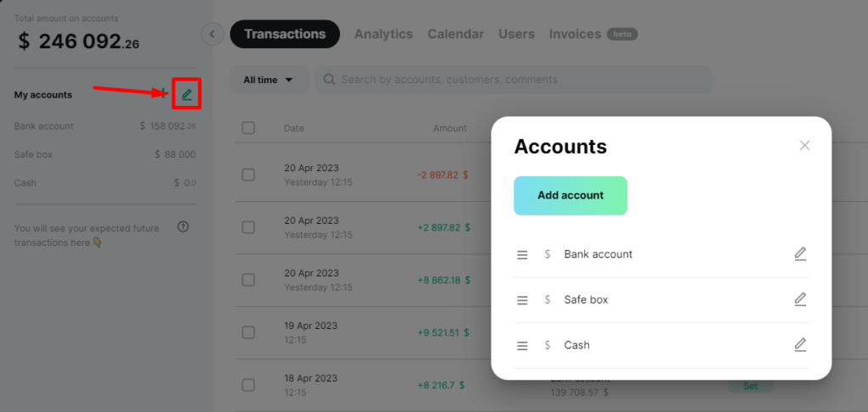Click the plus icon beside My accounts
The height and width of the screenshot is (412, 868).
coord(164,93)
